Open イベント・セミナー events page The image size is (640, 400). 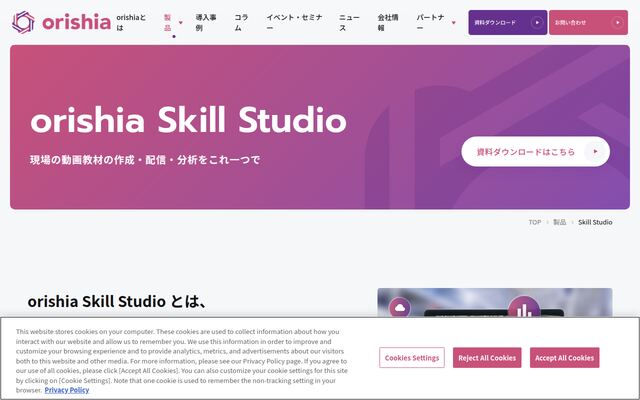294,22
